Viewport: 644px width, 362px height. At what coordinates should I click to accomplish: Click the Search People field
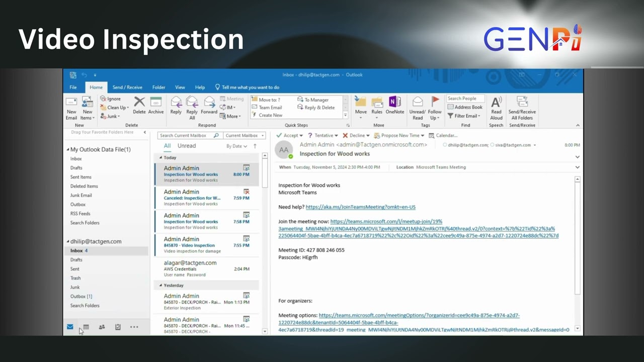[x=465, y=99]
